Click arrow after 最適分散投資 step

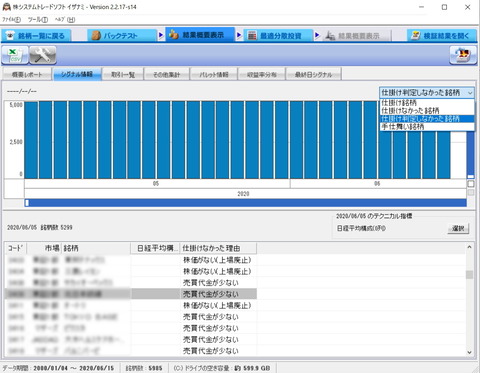317,35
